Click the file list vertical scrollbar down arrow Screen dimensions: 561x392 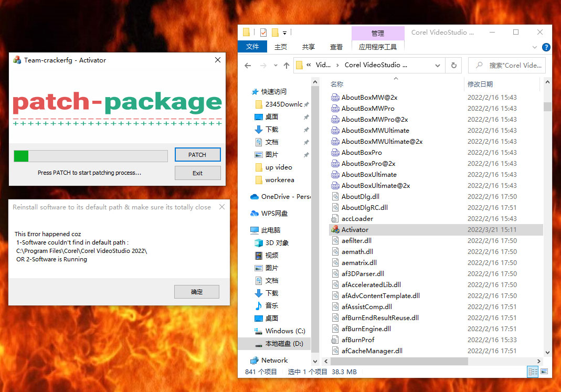point(547,353)
